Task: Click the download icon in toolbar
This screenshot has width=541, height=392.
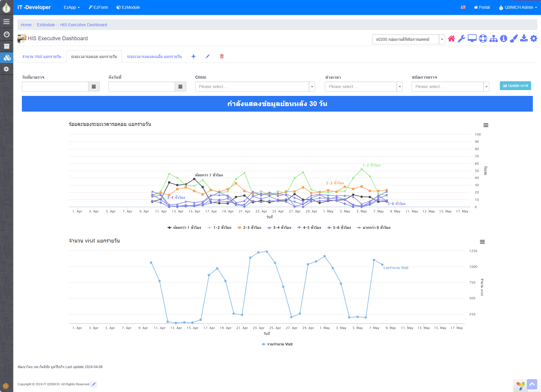Action: pos(524,38)
